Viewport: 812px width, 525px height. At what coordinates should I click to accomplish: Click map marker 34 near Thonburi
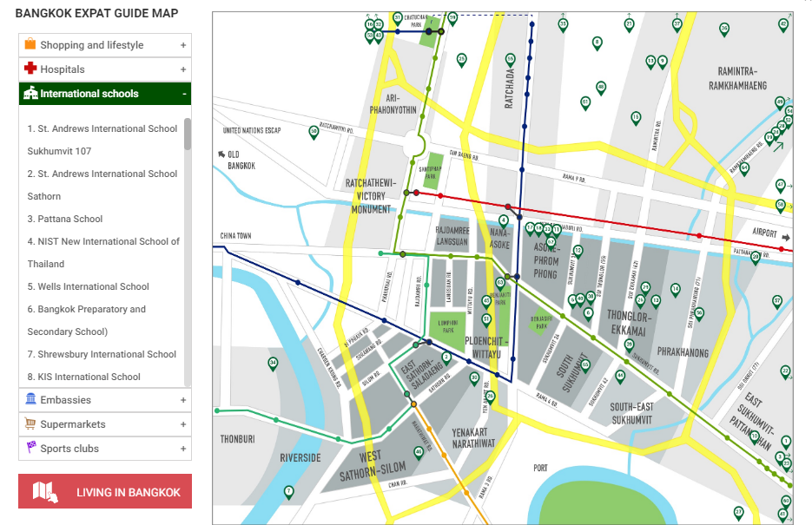click(x=273, y=363)
